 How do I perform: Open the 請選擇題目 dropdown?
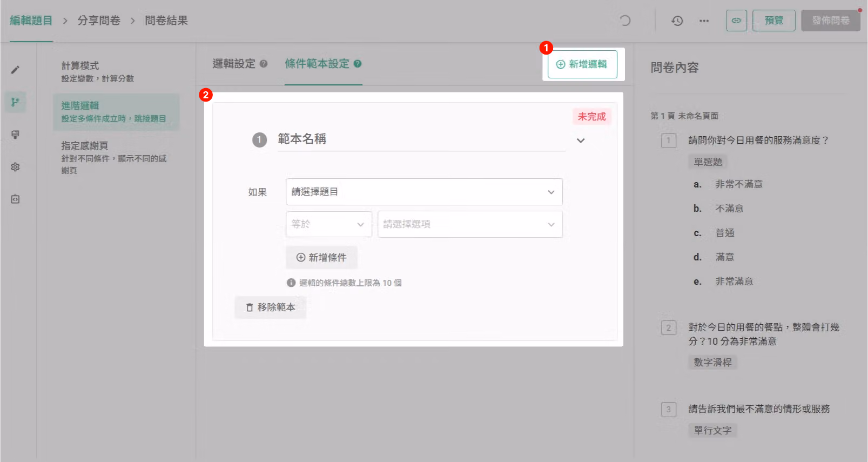tap(424, 192)
